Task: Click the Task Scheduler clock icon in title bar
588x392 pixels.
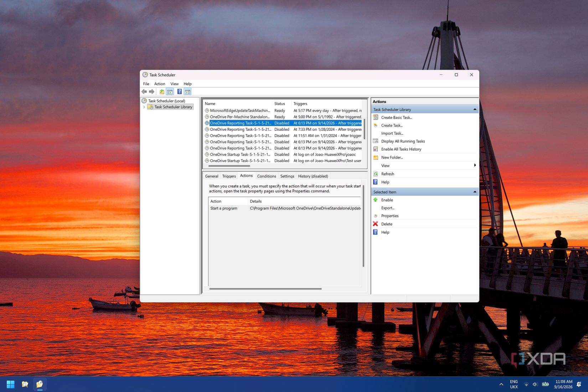Action: coord(145,75)
